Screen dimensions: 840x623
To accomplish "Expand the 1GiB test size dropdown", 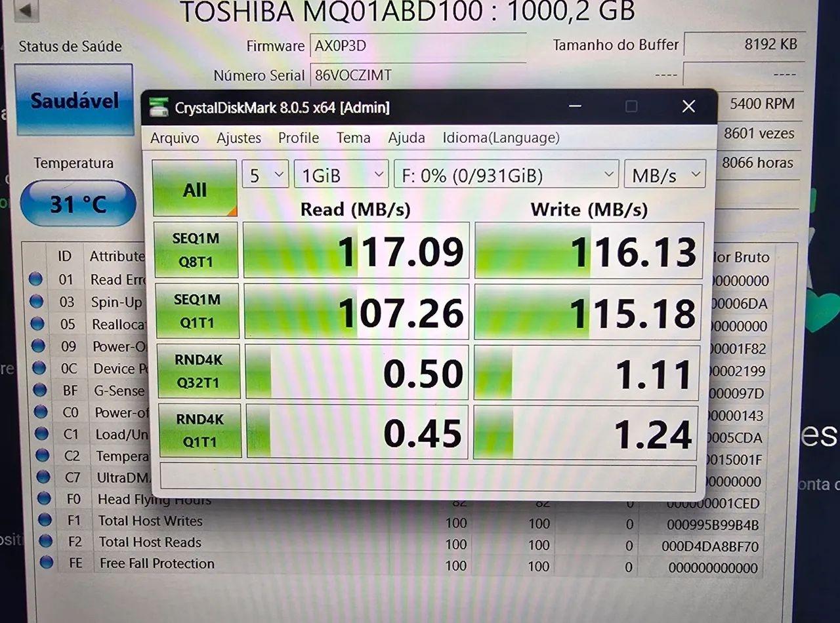I will point(341,175).
